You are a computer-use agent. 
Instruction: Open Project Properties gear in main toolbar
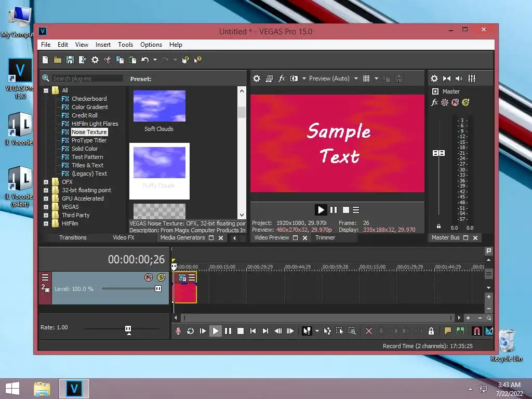point(95,60)
